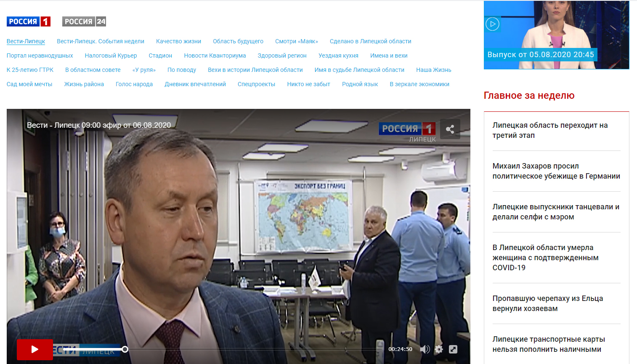Share the video with the share icon
Screen dimensions: 637x364
(450, 129)
